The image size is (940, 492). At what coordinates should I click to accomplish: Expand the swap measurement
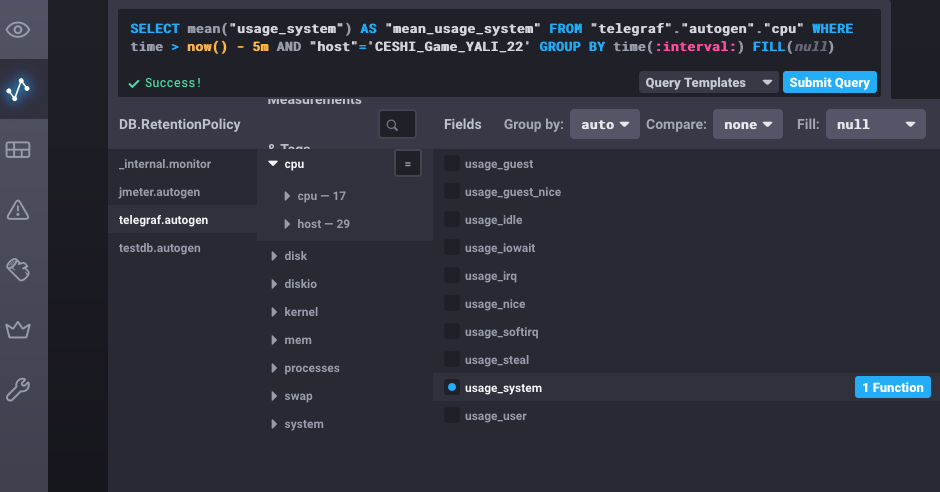pos(274,396)
